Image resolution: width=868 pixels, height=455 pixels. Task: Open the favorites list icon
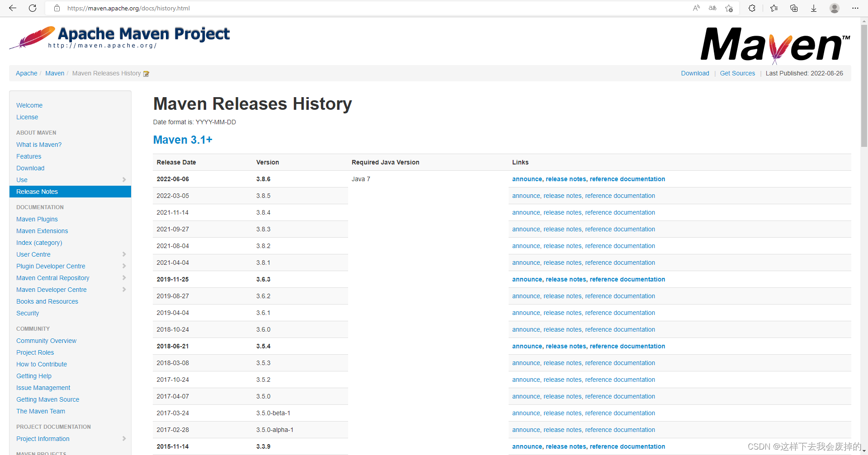774,8
